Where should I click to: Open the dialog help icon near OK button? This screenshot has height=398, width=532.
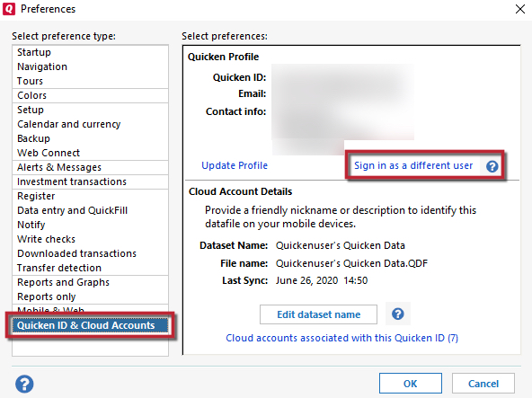(24, 385)
